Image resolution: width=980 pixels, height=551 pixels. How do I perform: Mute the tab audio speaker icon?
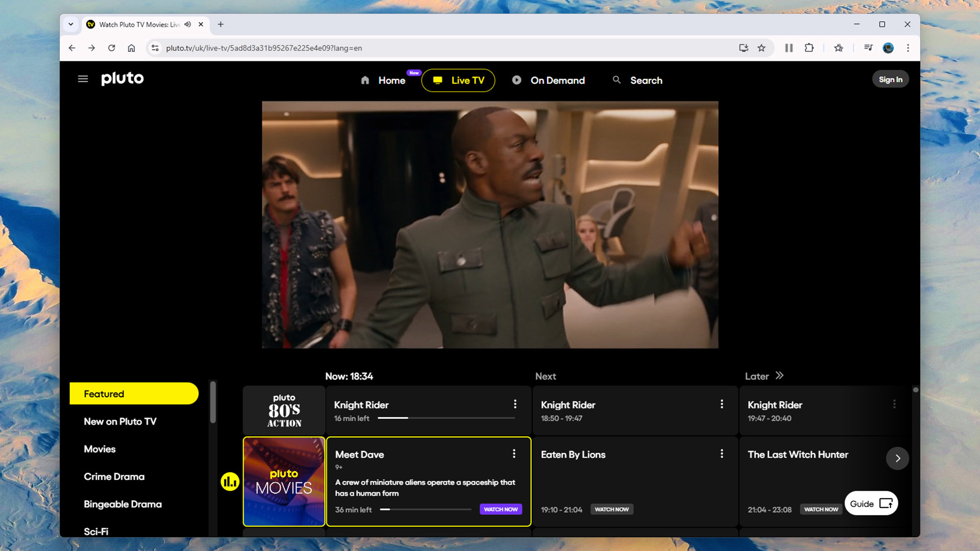click(x=188, y=24)
